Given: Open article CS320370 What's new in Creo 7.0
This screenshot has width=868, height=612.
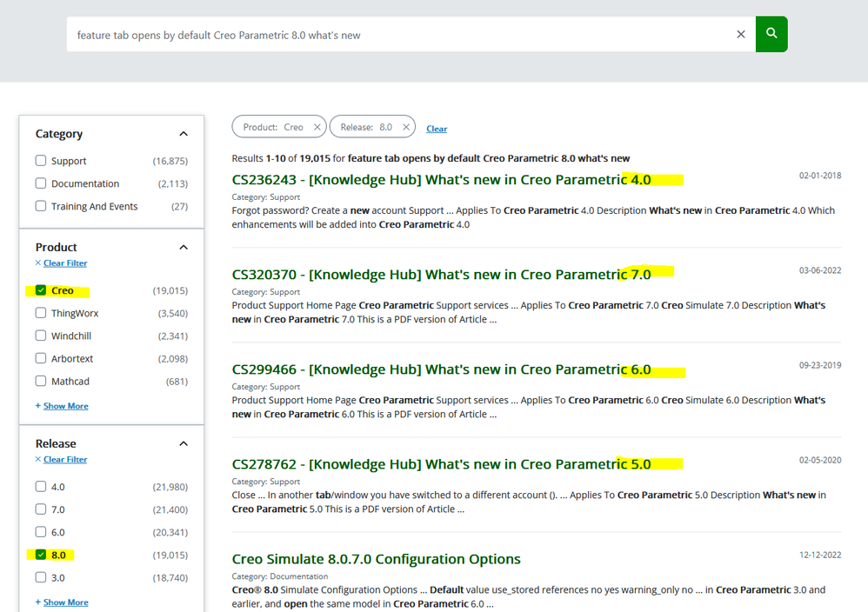Looking at the screenshot, I should [x=441, y=275].
